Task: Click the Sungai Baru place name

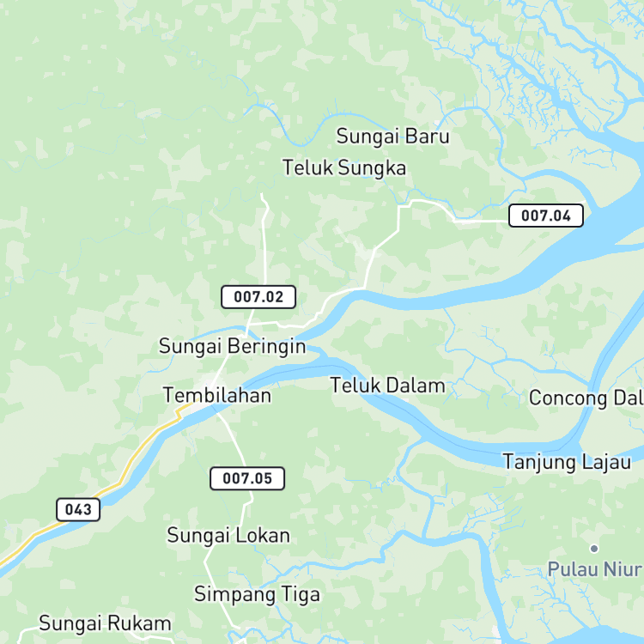Action: [393, 137]
